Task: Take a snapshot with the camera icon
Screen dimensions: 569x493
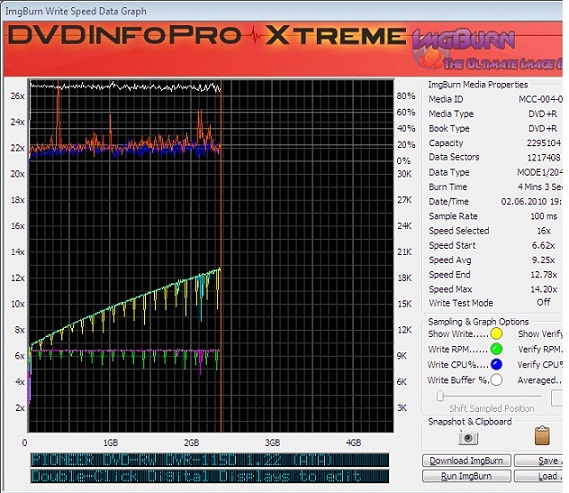Action: pyautogui.click(x=468, y=437)
